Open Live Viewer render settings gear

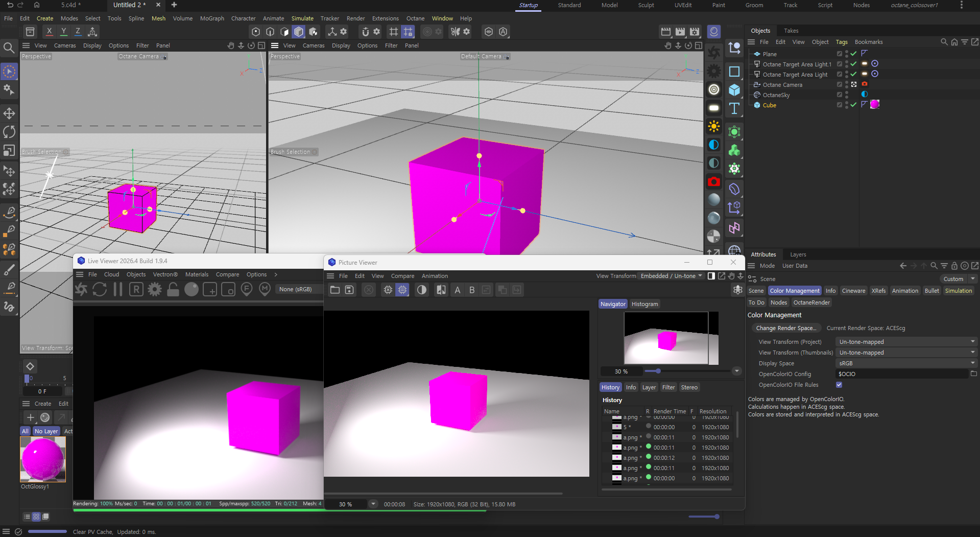(x=155, y=290)
